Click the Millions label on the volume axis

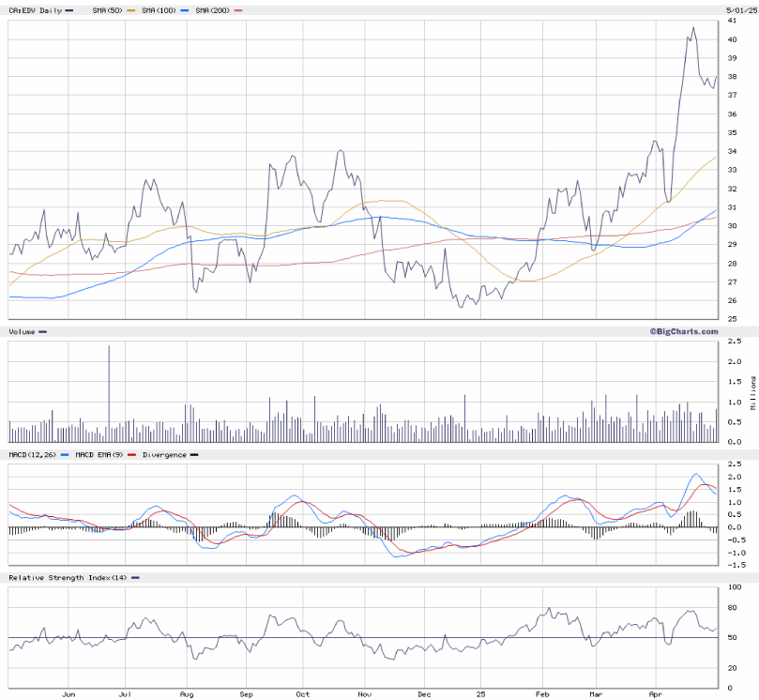coord(752,390)
